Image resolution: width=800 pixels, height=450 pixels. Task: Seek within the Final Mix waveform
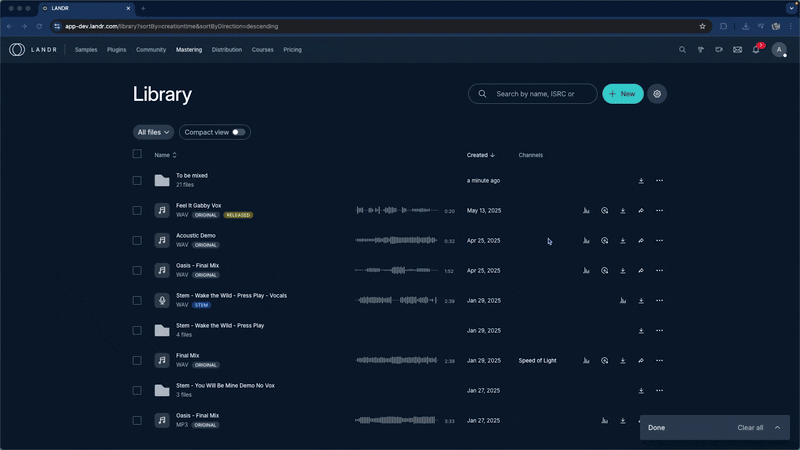click(397, 360)
